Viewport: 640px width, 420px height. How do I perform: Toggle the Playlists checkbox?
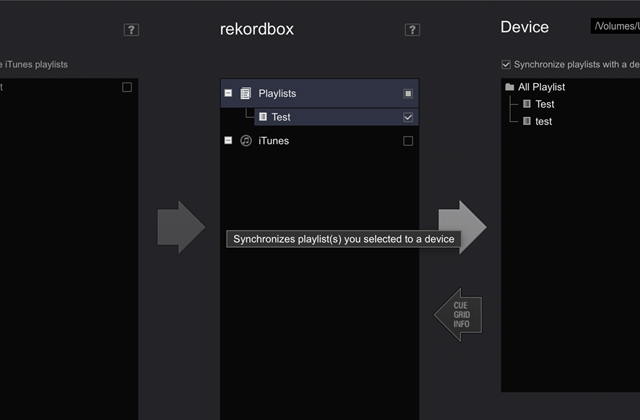coord(408,93)
